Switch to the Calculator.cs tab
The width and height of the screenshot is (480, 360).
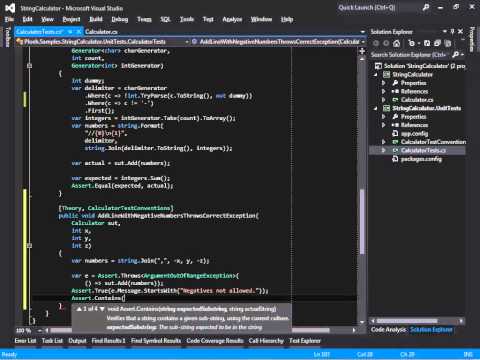coord(101,32)
